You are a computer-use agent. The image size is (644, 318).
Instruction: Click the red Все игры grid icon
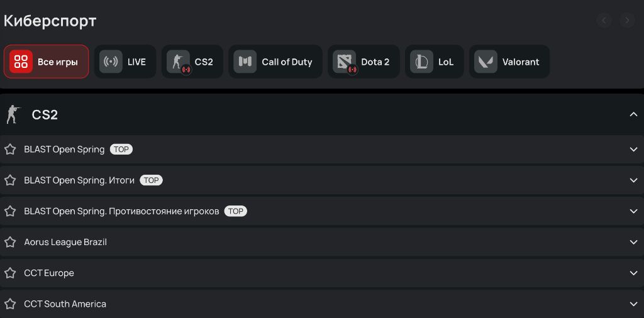[x=21, y=62]
